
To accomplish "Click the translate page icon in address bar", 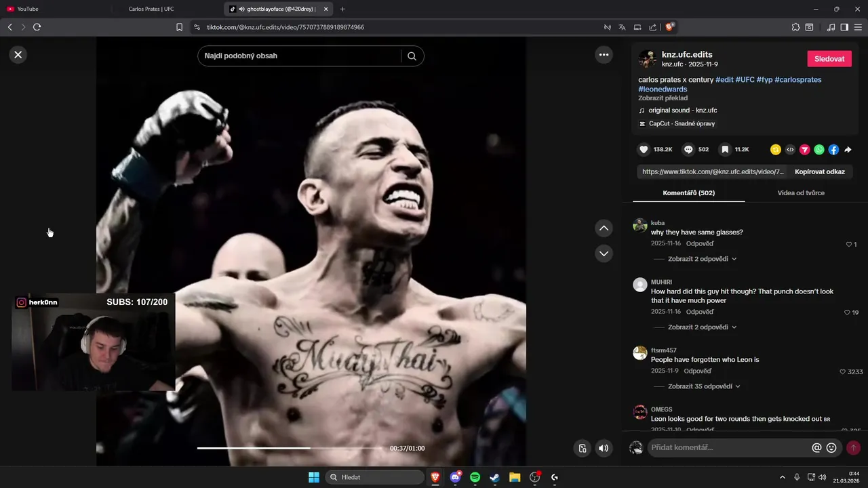I will click(x=622, y=27).
